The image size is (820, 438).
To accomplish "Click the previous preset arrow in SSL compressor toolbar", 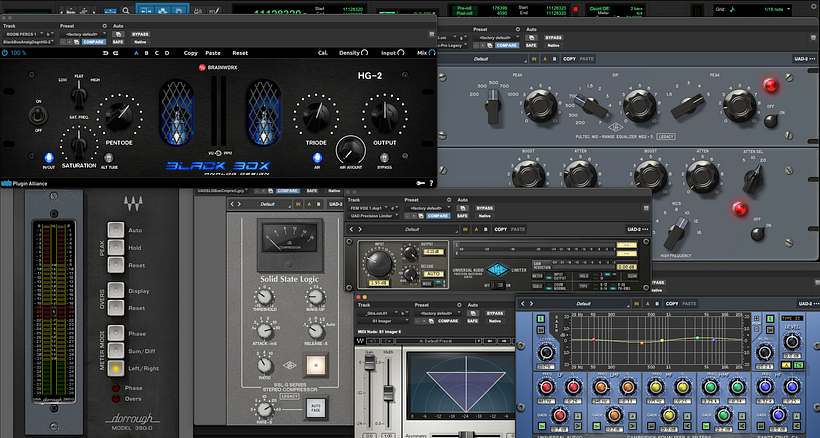I will [232, 204].
